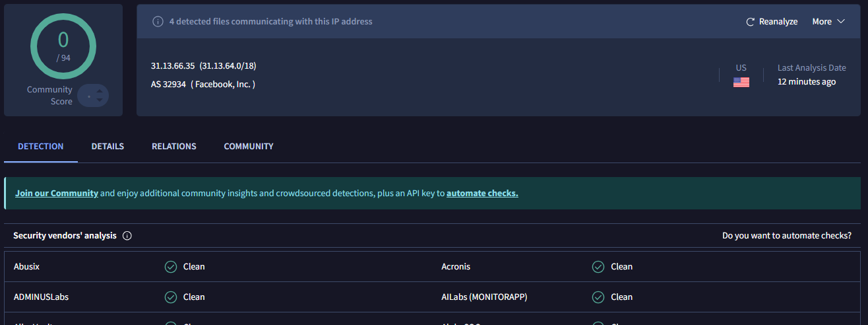Click the Reanalyze refresh icon

click(750, 22)
